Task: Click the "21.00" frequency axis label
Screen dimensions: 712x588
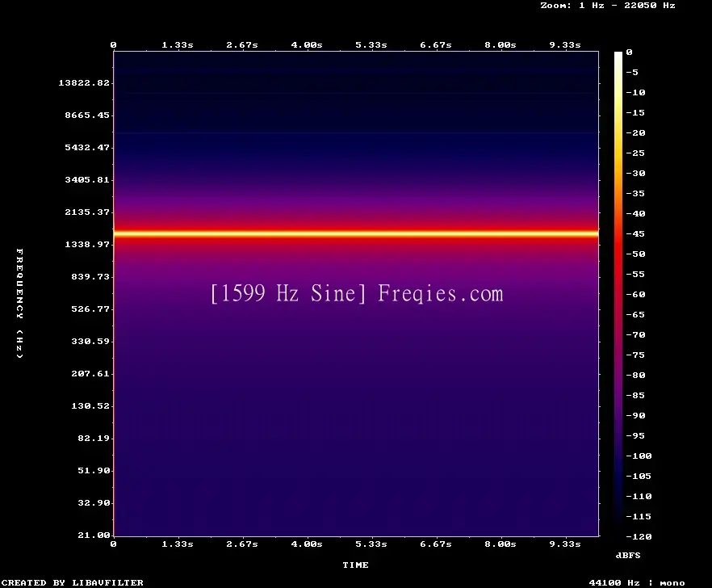Action: pyautogui.click(x=94, y=535)
